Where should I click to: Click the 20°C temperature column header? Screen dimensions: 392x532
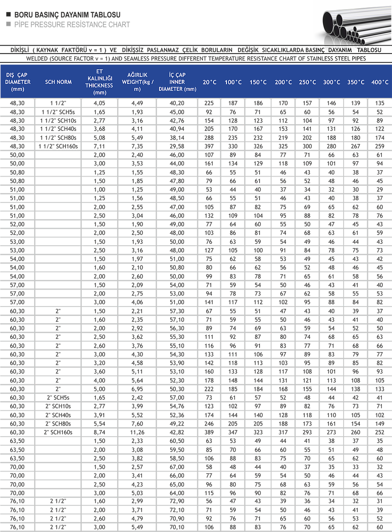[209, 82]
